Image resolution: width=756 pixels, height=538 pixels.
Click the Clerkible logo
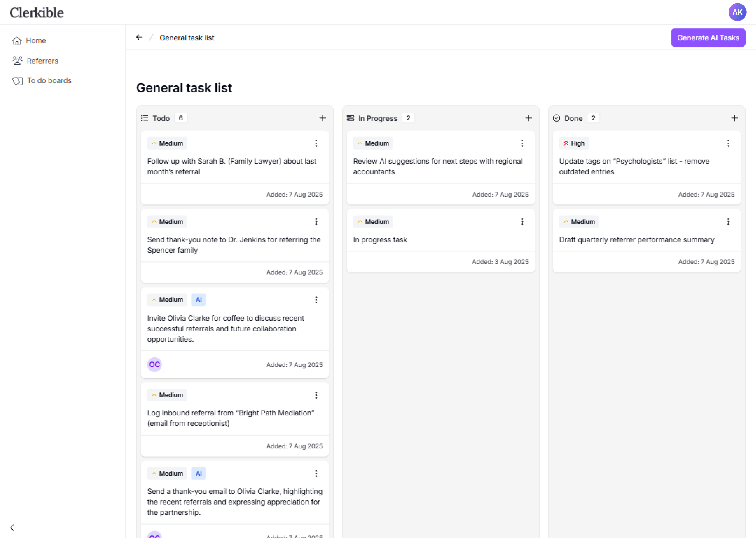click(x=37, y=13)
